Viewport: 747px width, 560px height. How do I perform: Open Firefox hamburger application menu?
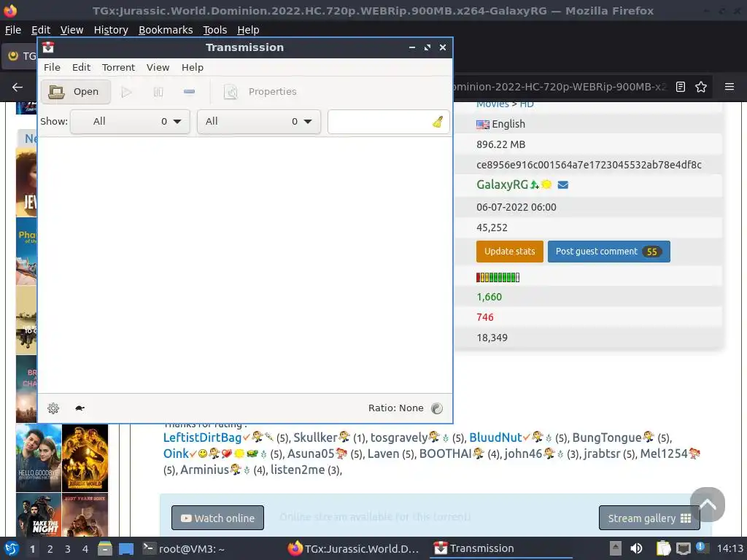tap(729, 87)
